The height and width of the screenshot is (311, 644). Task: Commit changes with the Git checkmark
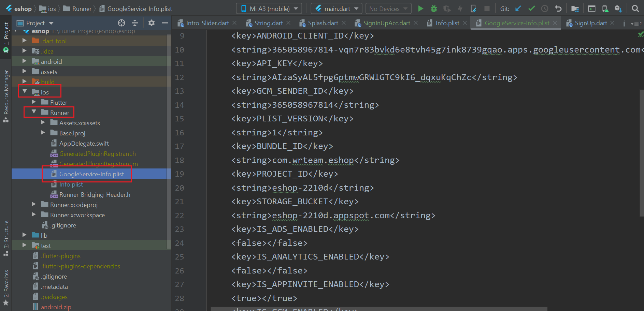tap(531, 9)
